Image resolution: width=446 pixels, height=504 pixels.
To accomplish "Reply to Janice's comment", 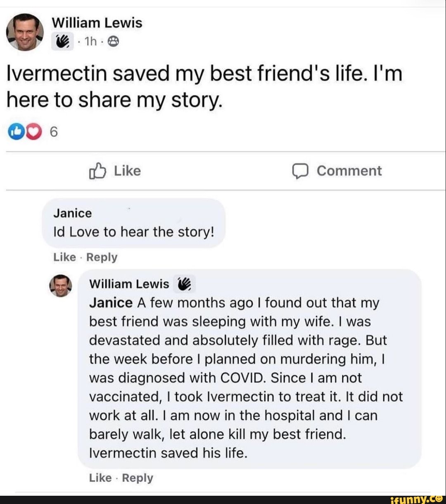I will [x=102, y=257].
